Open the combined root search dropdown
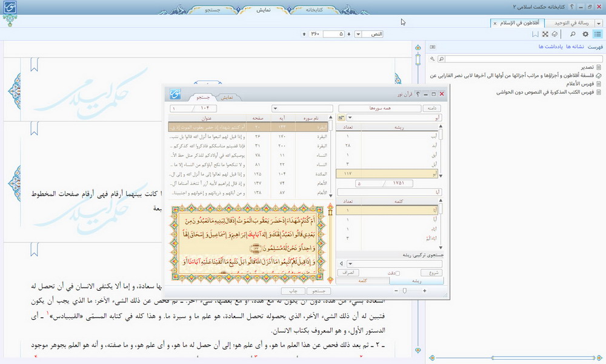606x364 pixels. 350,263
